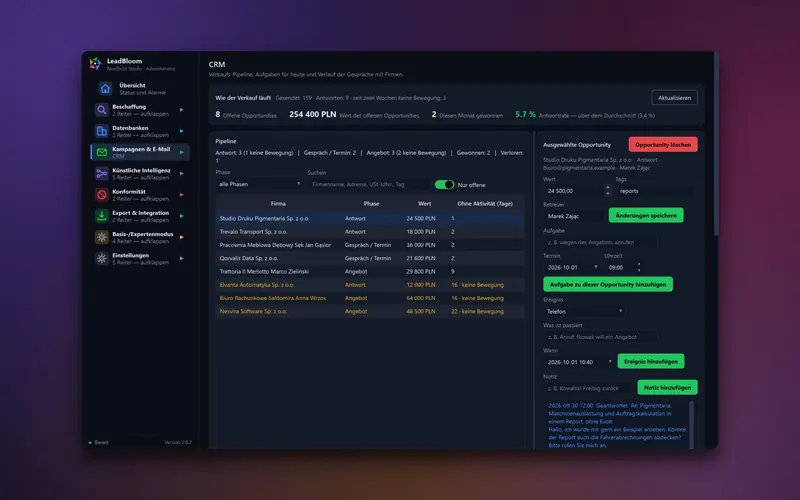
Task: Open the Ereignis dropdown showing Telefon
Action: pos(585,311)
